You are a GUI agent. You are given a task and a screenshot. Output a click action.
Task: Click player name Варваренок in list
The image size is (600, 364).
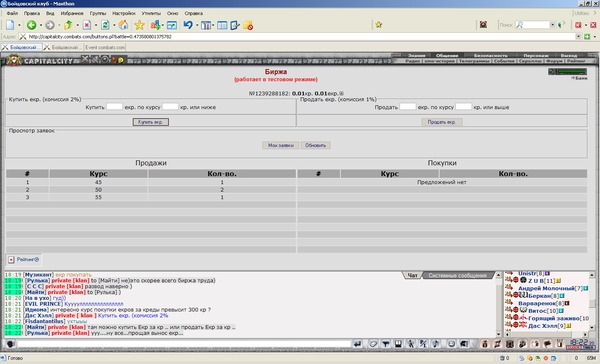point(537,303)
